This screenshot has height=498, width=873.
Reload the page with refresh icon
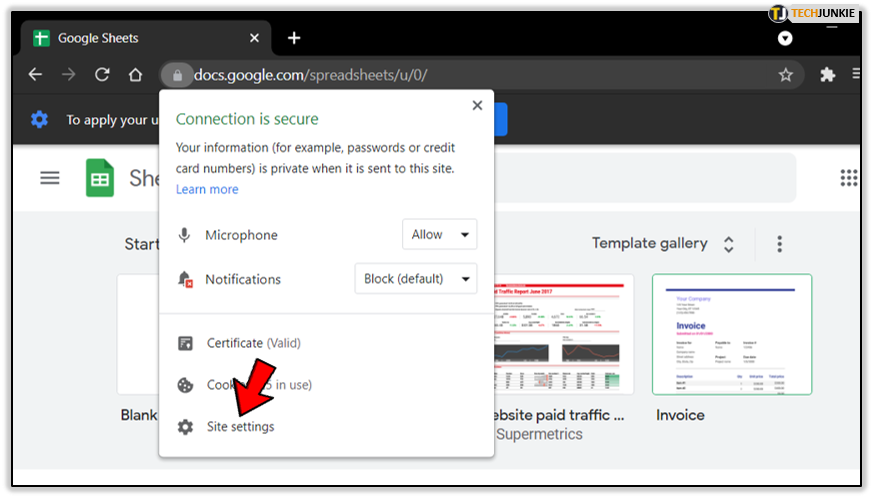click(x=102, y=74)
